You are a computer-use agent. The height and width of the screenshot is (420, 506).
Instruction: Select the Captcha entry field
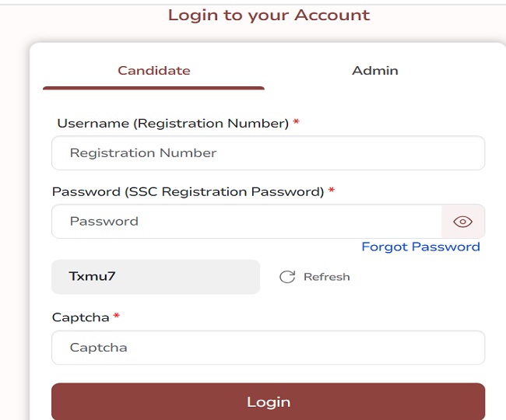click(x=268, y=348)
